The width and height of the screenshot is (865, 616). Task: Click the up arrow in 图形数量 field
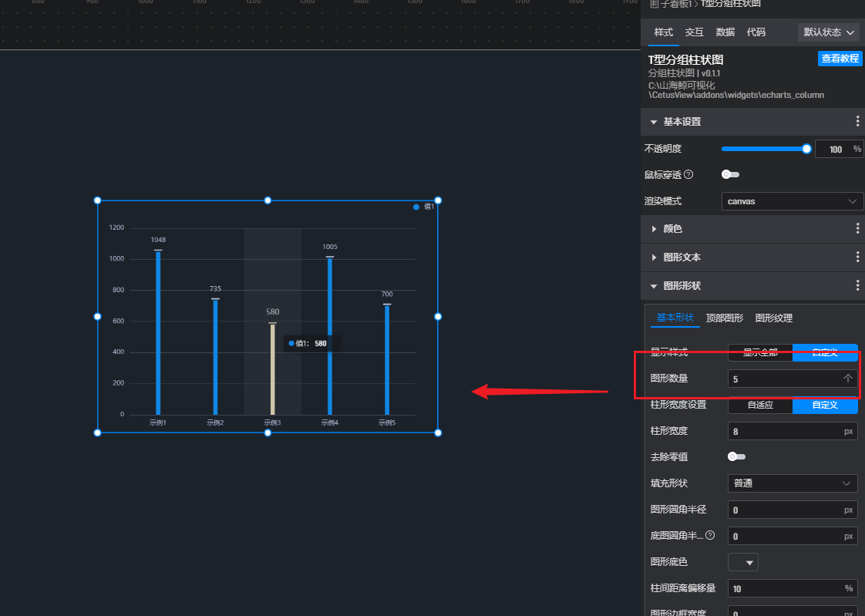click(x=848, y=379)
